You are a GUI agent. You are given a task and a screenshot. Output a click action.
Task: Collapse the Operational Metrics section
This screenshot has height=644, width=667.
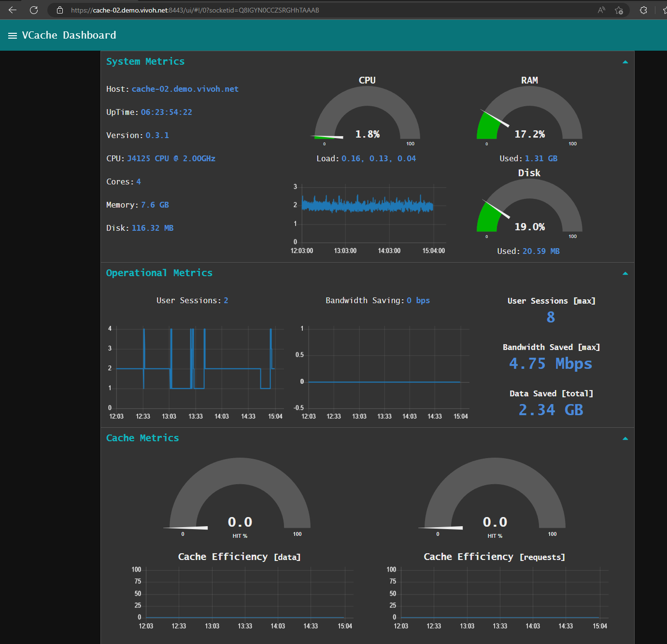[x=625, y=273]
